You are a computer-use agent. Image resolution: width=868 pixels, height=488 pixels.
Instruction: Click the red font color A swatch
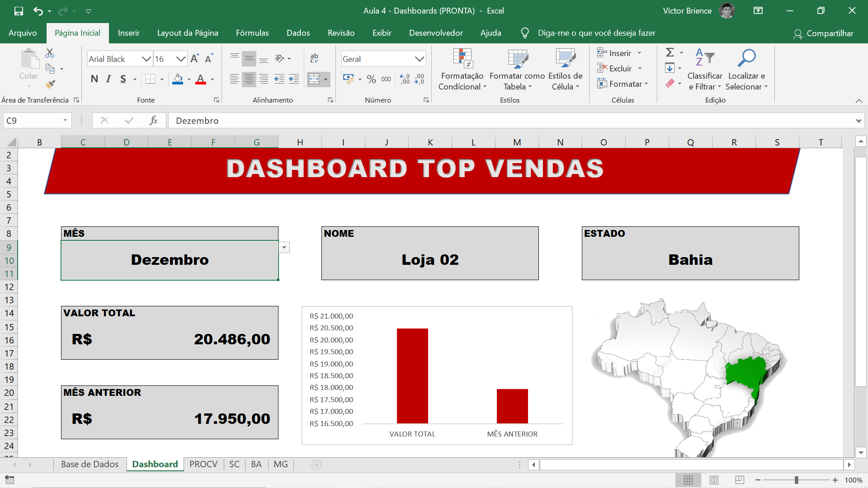point(201,79)
